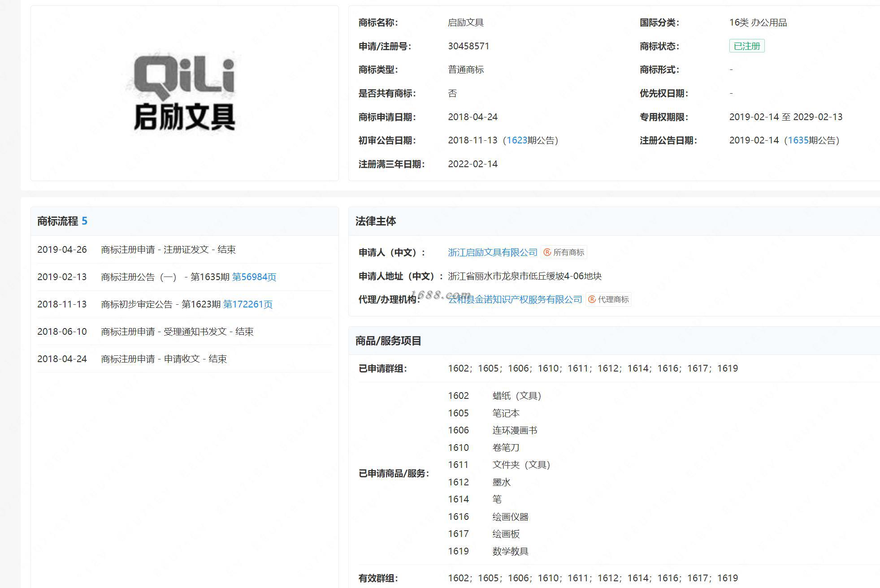Select item 1611 文件夹（文具）
The width and height of the screenshot is (880, 588).
coord(499,465)
